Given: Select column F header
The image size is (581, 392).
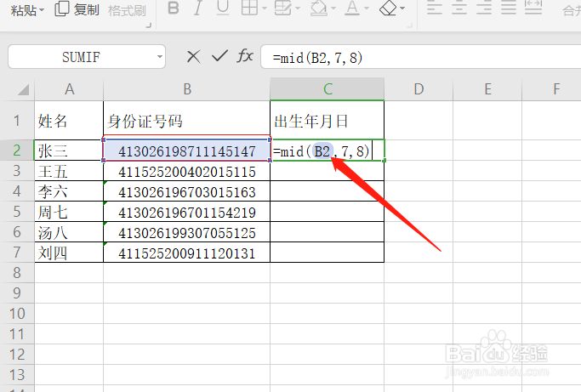Looking at the screenshot, I should click(552, 89).
